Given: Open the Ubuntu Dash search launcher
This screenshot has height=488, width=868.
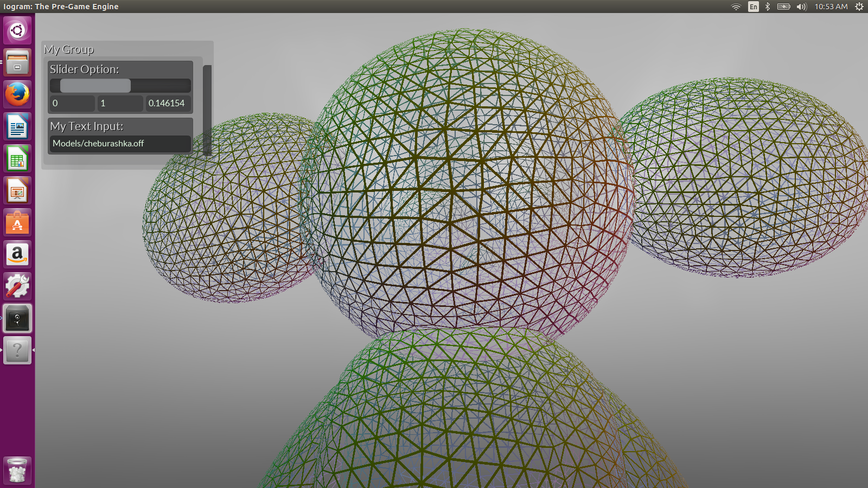Looking at the screenshot, I should coord(17,30).
